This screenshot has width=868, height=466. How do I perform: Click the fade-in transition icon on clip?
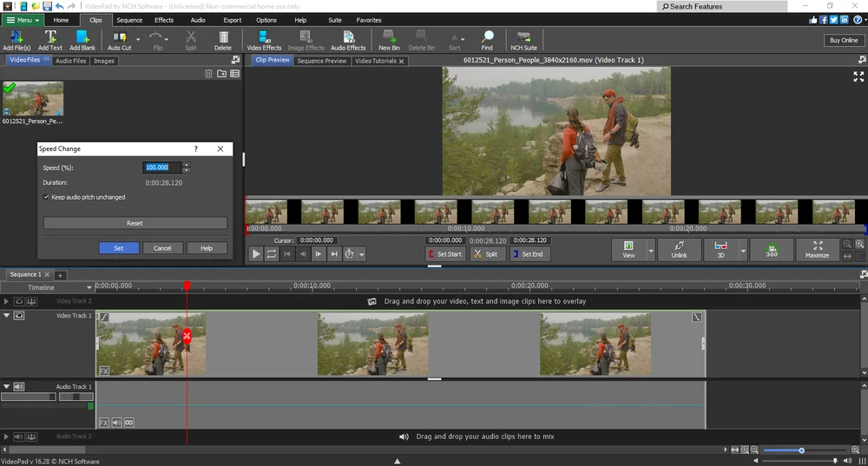pos(103,317)
